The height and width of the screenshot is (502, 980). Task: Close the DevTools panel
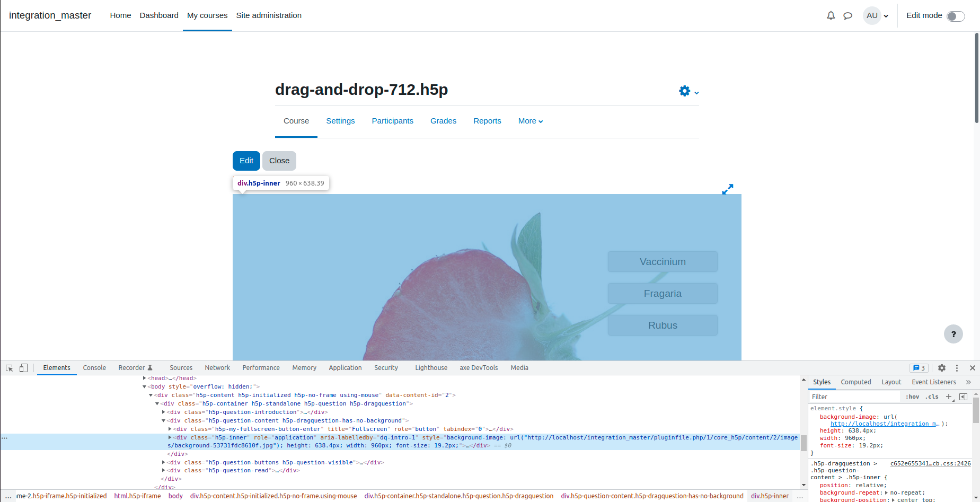click(x=973, y=368)
